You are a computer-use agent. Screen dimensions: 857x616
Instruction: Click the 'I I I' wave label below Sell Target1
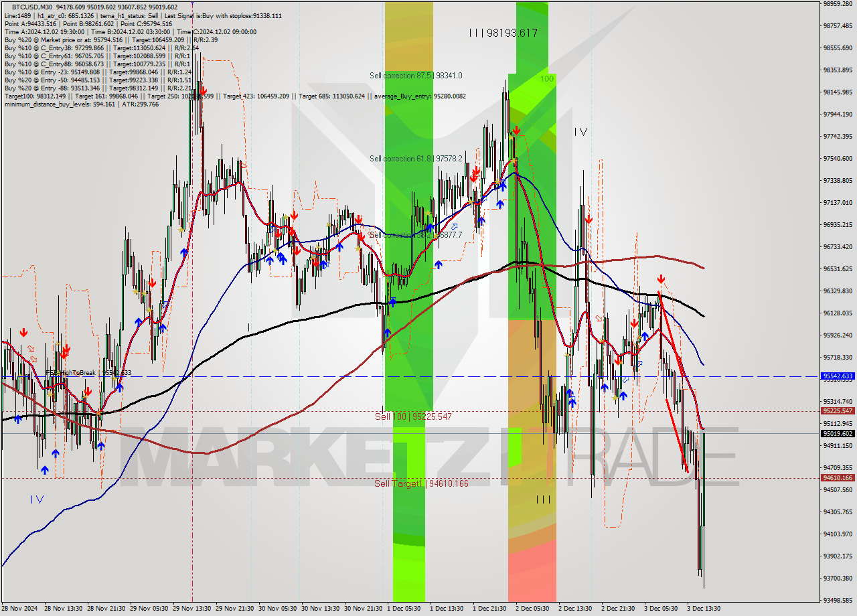(x=543, y=499)
